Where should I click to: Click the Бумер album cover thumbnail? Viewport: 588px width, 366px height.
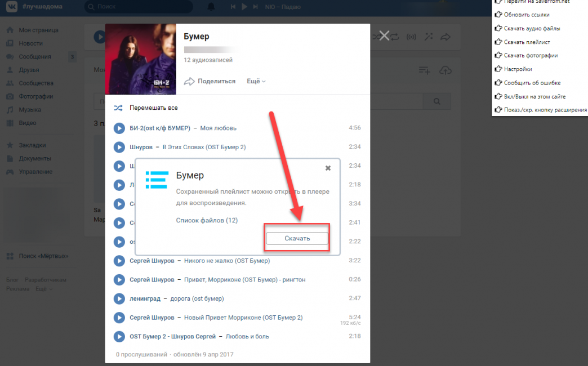pos(141,59)
